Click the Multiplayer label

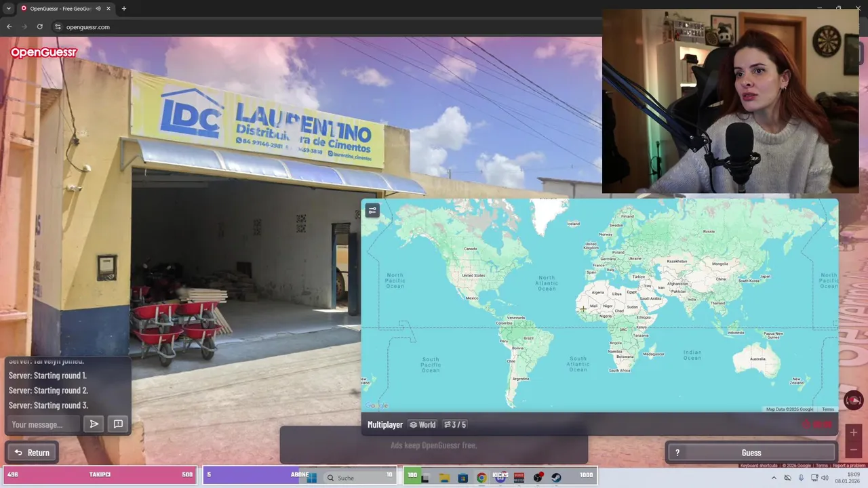click(385, 425)
